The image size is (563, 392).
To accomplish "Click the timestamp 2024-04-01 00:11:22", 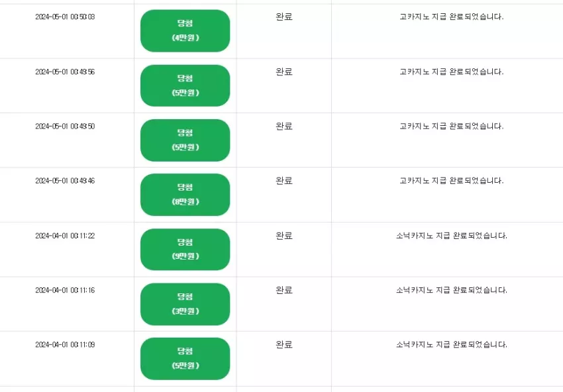I will click(x=65, y=236).
